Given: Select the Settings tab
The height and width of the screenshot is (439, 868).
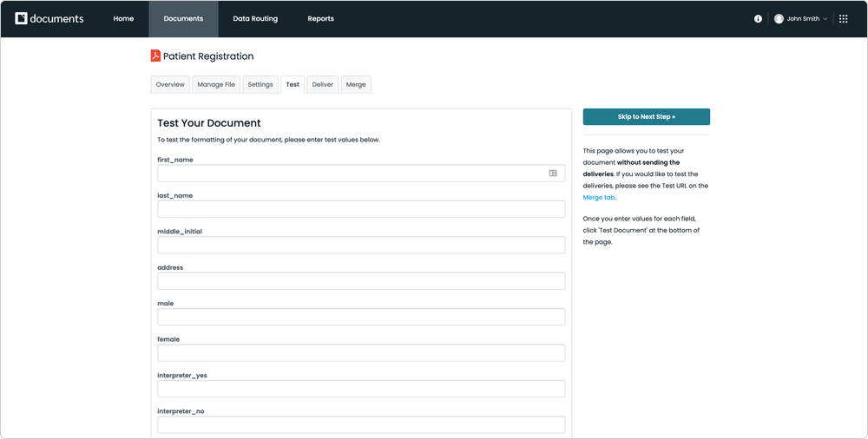Looking at the screenshot, I should [x=260, y=84].
